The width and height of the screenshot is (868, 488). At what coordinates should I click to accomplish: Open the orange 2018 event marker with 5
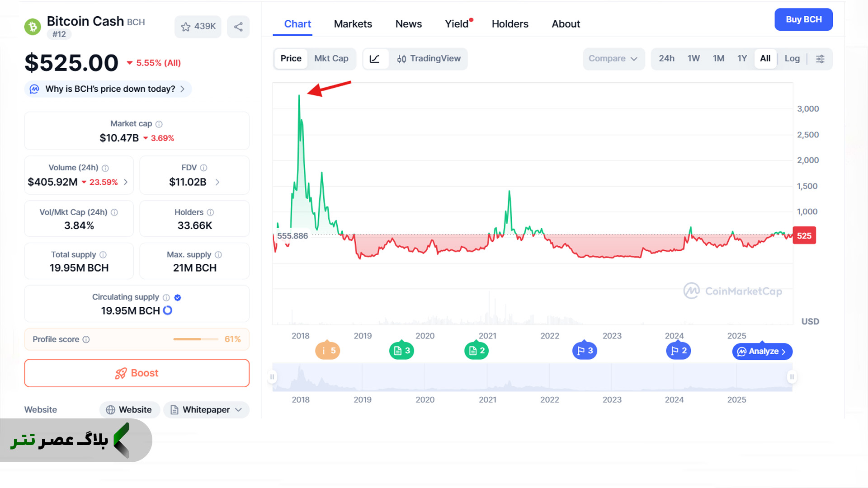coord(327,351)
